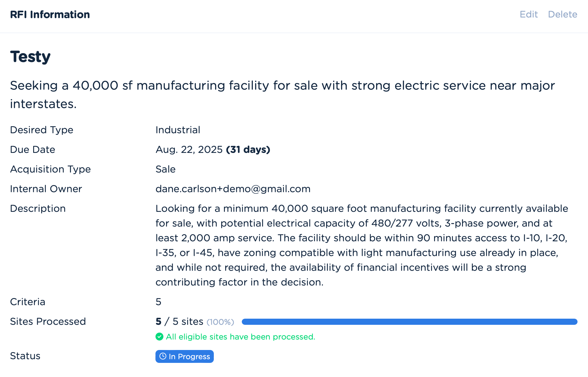This screenshot has height=377, width=588.
Task: Click the Criteria count value 5
Action: click(x=158, y=302)
